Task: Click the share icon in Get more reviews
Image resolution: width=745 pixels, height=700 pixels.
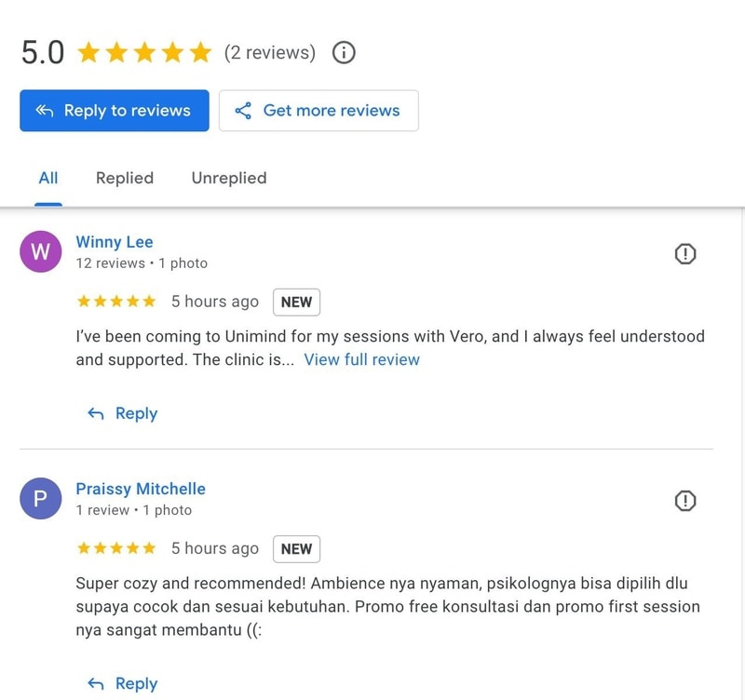Action: tap(243, 111)
